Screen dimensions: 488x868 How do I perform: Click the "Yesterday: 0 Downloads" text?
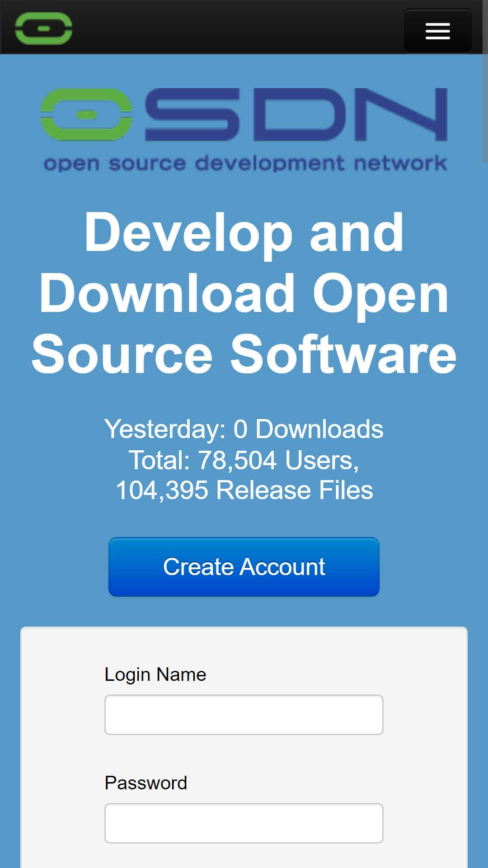[x=244, y=429]
